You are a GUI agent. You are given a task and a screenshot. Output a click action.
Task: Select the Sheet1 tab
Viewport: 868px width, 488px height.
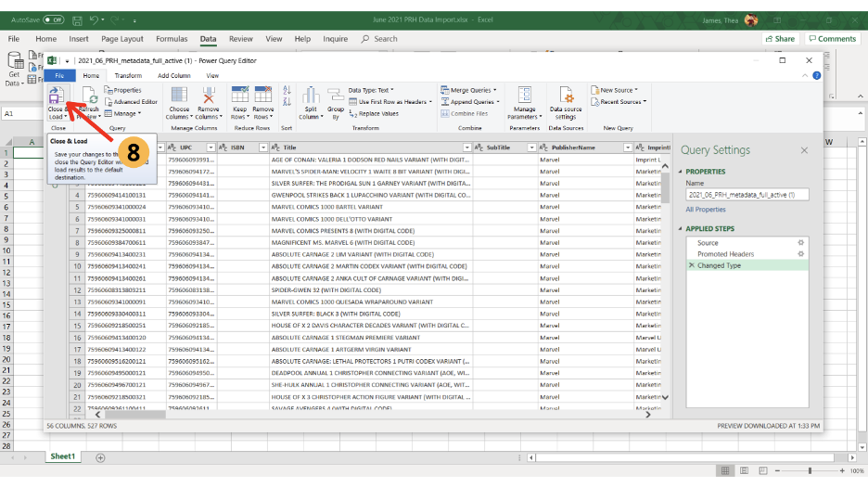click(62, 456)
